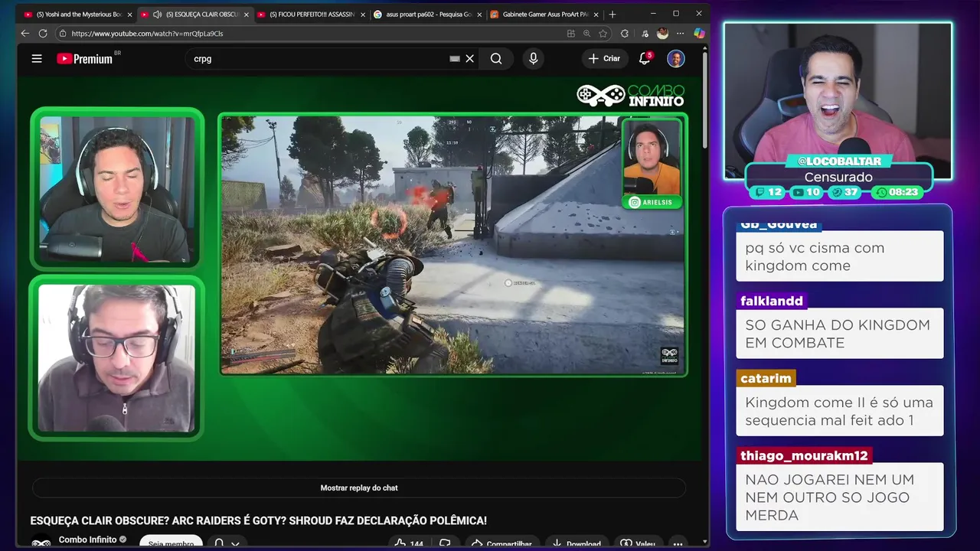The width and height of the screenshot is (980, 551).
Task: Click 'Mostrar replay do chat' button
Action: coord(359,487)
